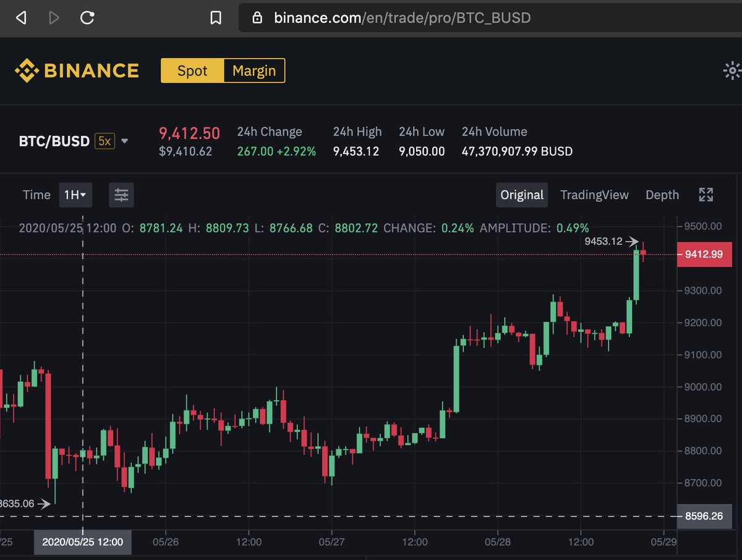742x560 pixels.
Task: Open the 1H time interval dropdown
Action: tap(75, 195)
